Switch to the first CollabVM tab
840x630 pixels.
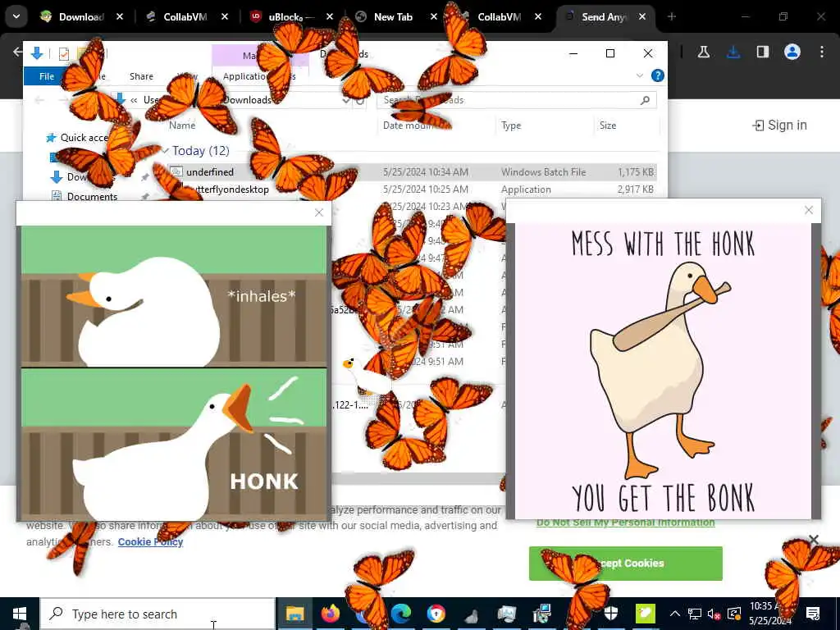click(185, 16)
